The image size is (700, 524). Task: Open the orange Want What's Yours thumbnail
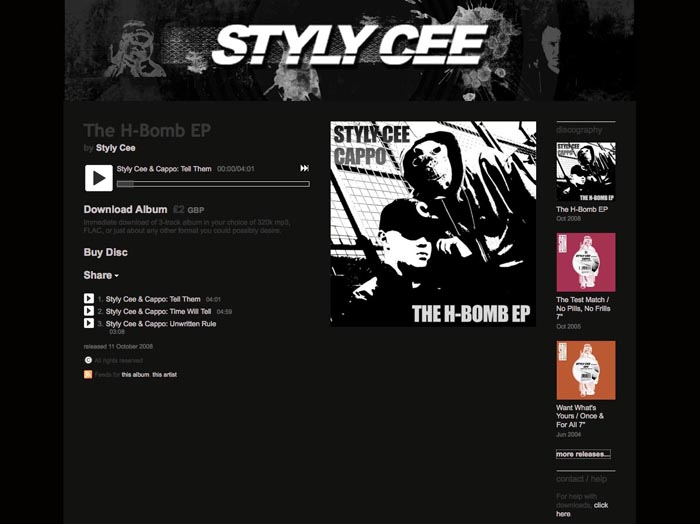[586, 370]
